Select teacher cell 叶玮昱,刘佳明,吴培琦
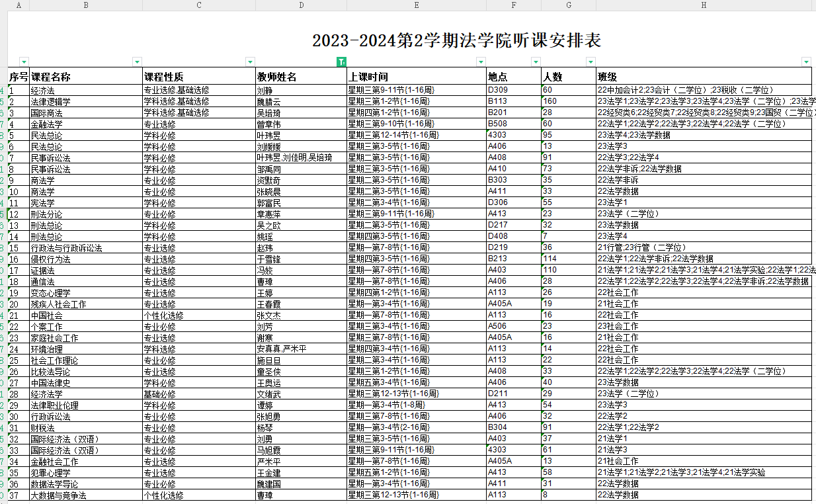 coord(301,158)
